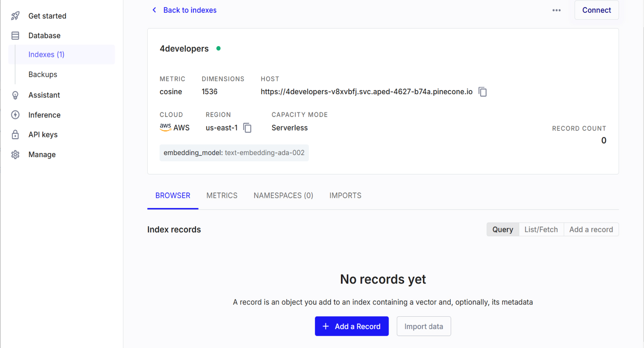Screen dimensions: 644x348
Task: Click the Inference lightning bolt icon
Action: pyautogui.click(x=15, y=115)
